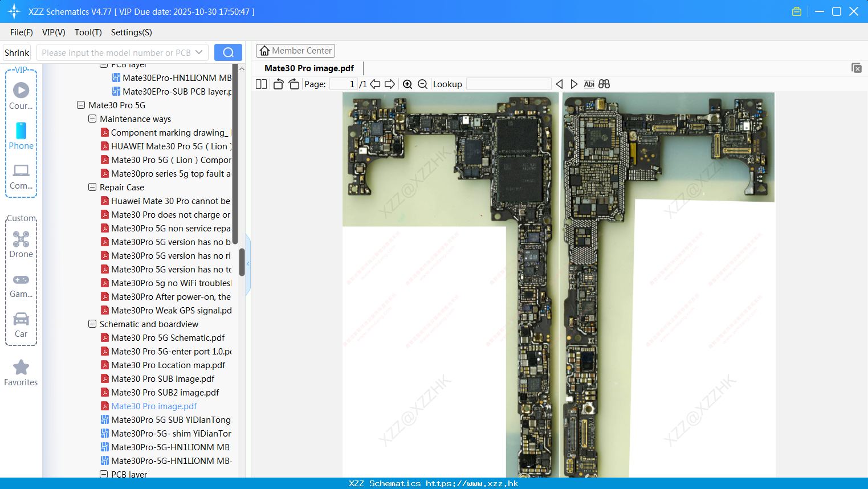Collapse the Repair Case folder
This screenshot has height=489, width=868.
point(92,187)
